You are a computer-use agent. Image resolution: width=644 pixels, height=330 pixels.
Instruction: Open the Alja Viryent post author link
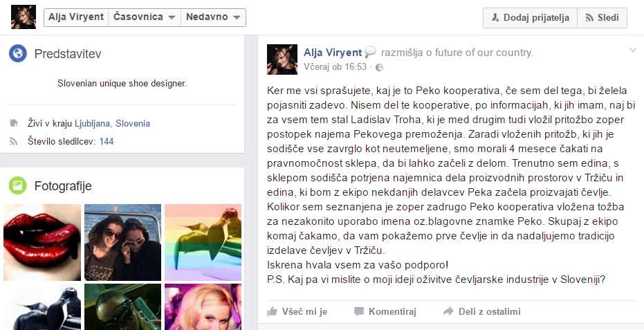point(333,52)
